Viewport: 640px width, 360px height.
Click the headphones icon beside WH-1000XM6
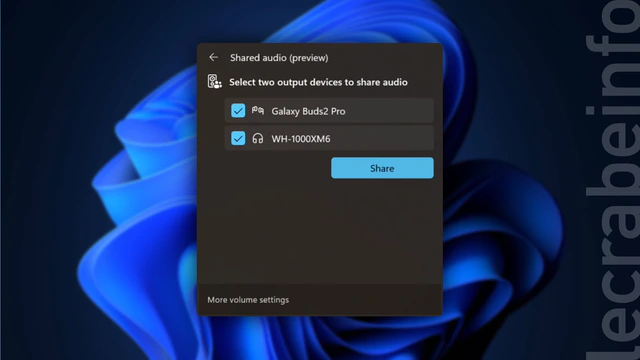(x=258, y=139)
